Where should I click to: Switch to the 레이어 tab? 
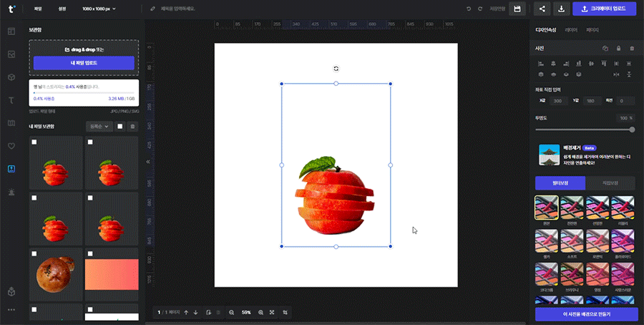point(571,30)
